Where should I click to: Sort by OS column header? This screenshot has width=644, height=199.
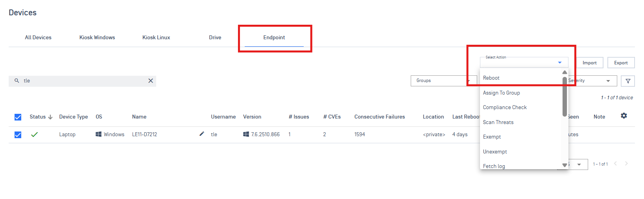point(99,117)
